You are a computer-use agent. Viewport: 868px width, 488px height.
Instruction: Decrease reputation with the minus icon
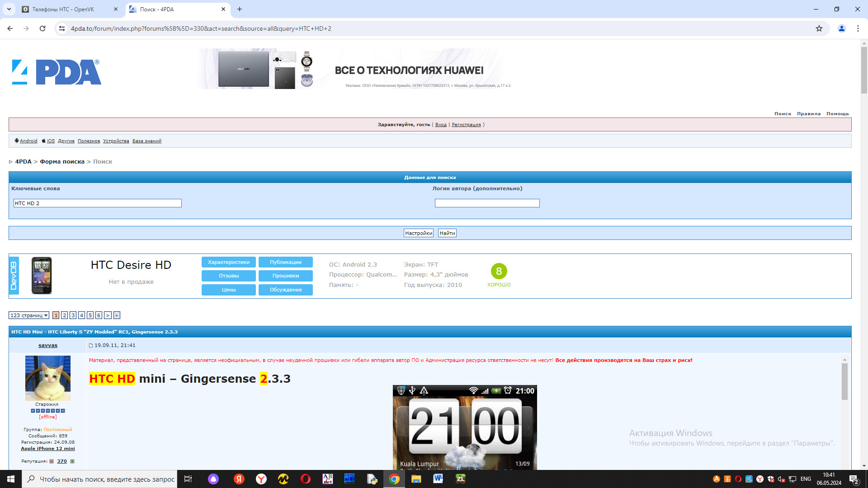52,461
